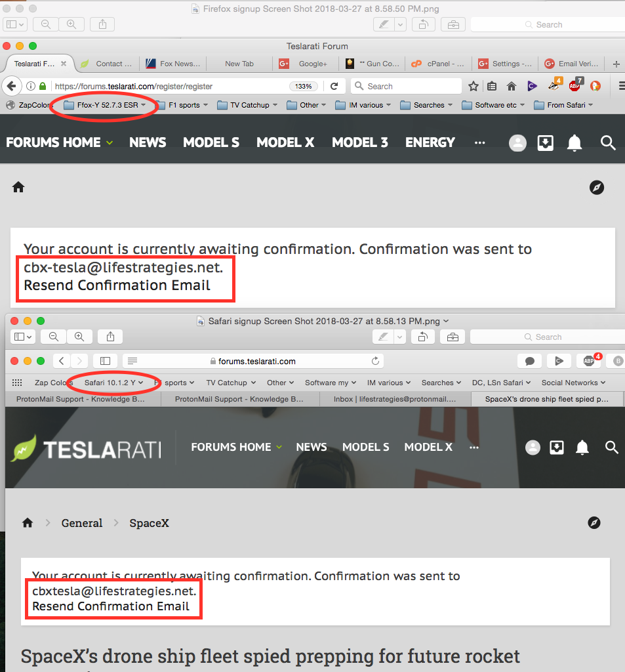Switch to cPanel tab in Firefox
The height and width of the screenshot is (672, 625).
[438, 64]
